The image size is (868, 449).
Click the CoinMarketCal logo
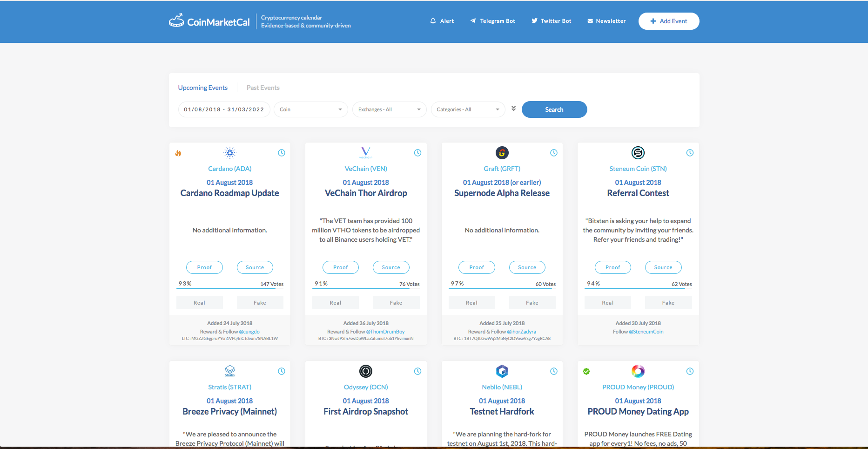coord(209,21)
